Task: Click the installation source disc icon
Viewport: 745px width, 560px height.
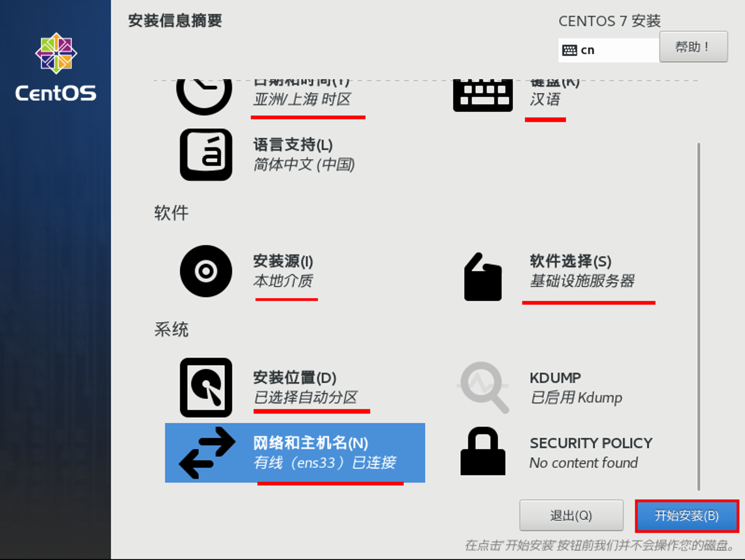Action: pos(206,271)
